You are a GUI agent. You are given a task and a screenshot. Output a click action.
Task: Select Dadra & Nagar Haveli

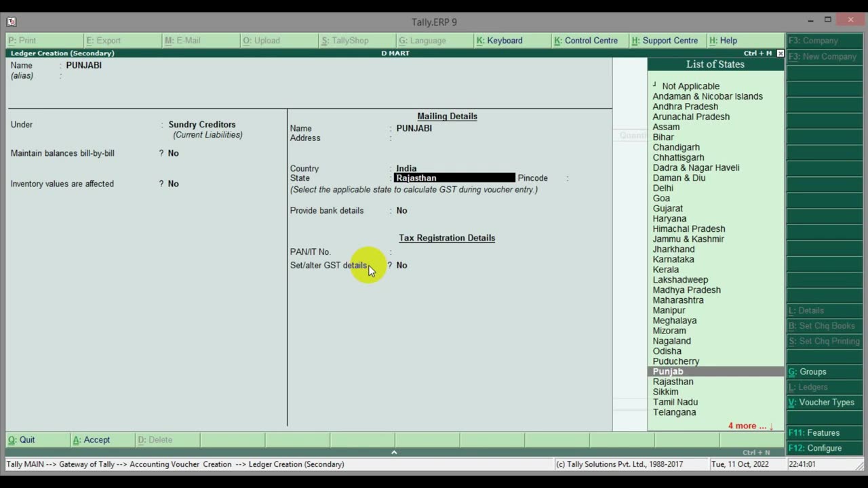[696, 167]
